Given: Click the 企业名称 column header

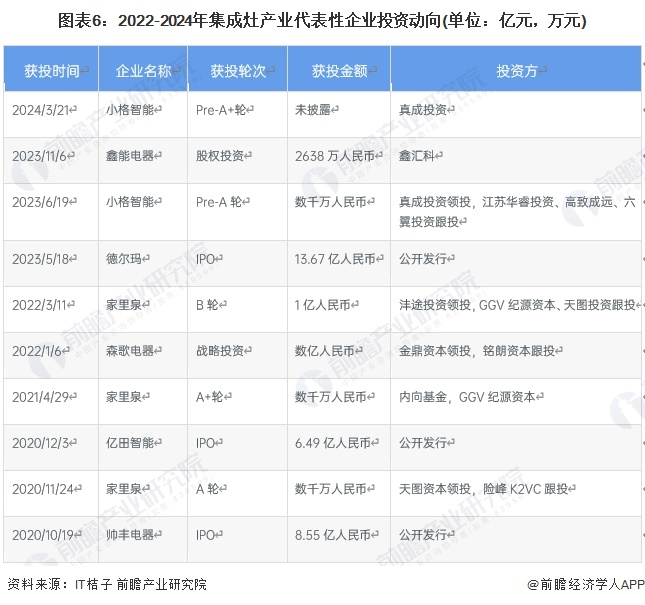Looking at the screenshot, I should click(x=143, y=69).
